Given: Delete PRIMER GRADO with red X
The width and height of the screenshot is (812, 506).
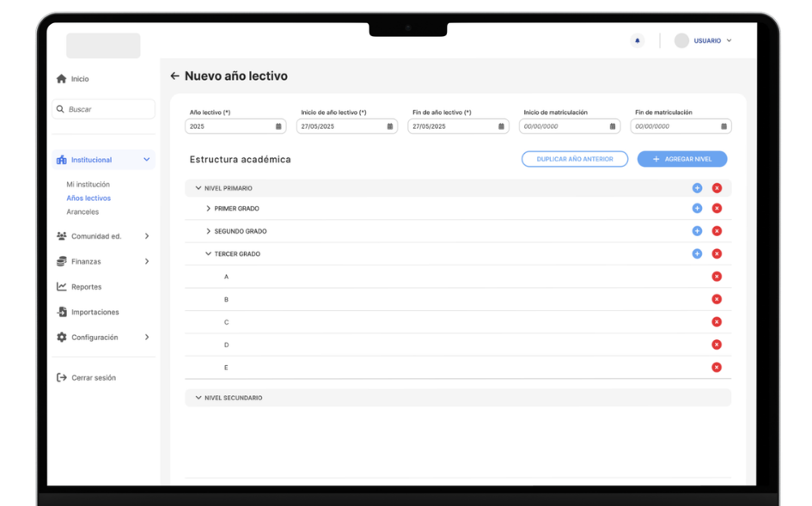Looking at the screenshot, I should click(717, 208).
